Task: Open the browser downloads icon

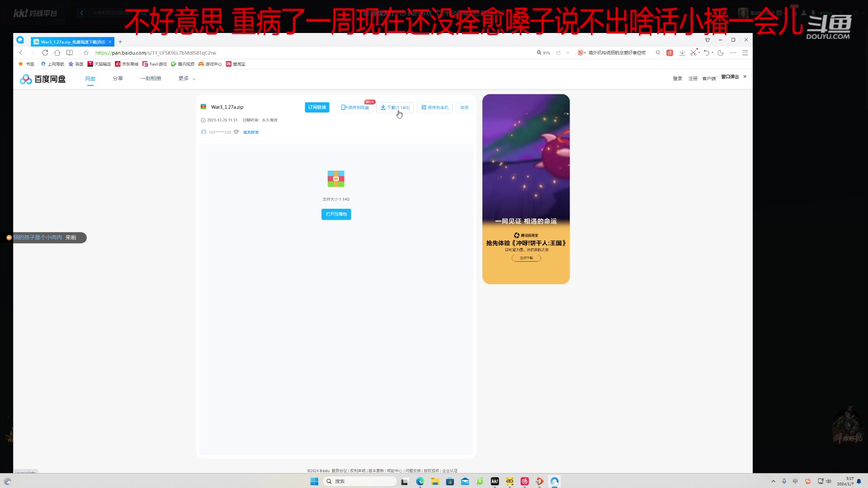Action: (x=682, y=53)
